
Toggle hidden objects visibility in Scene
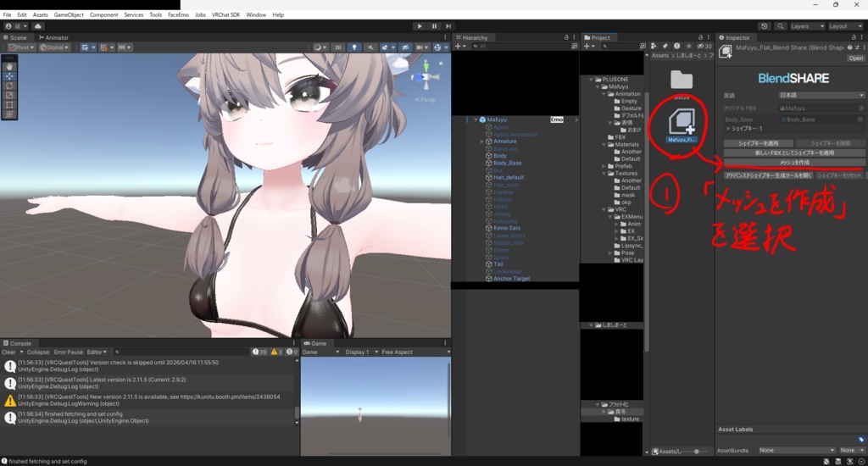pos(405,47)
